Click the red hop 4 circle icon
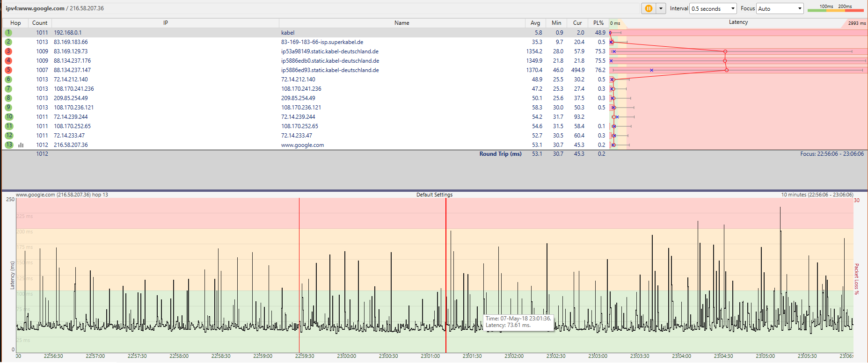This screenshot has height=363, width=868. 8,61
